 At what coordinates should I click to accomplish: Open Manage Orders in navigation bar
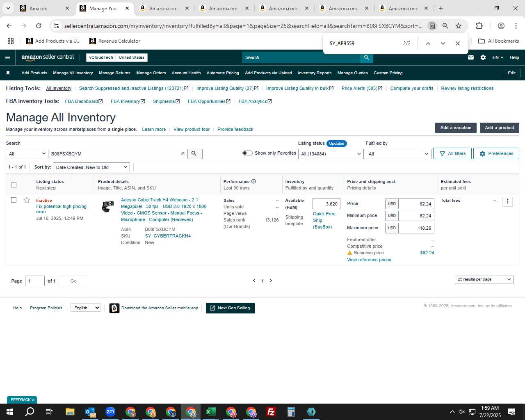(x=151, y=73)
